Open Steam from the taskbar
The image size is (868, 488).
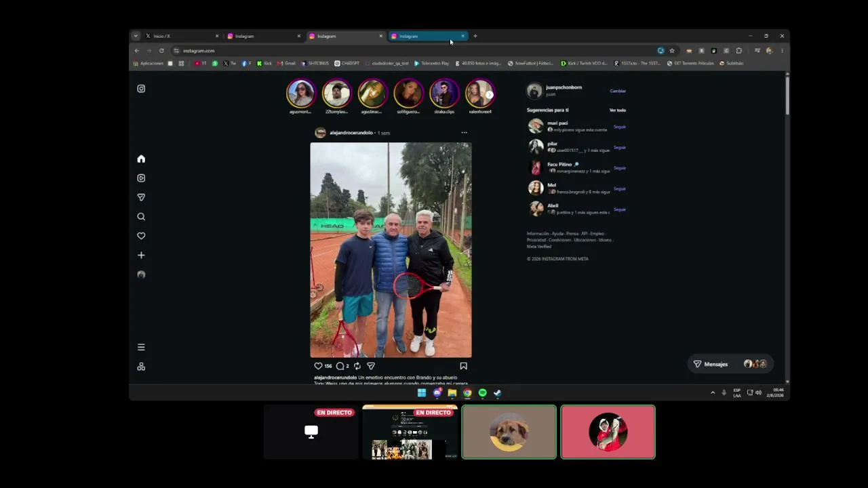[x=497, y=393]
